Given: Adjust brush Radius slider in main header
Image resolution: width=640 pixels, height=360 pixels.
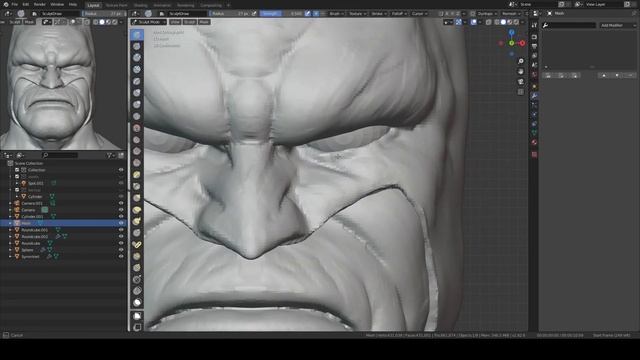Looking at the screenshot, I should tap(230, 13).
